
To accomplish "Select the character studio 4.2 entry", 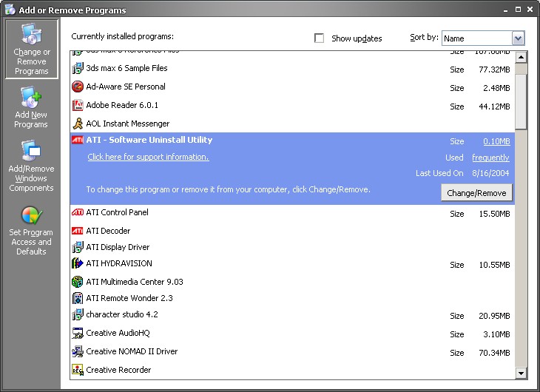I will (292, 314).
